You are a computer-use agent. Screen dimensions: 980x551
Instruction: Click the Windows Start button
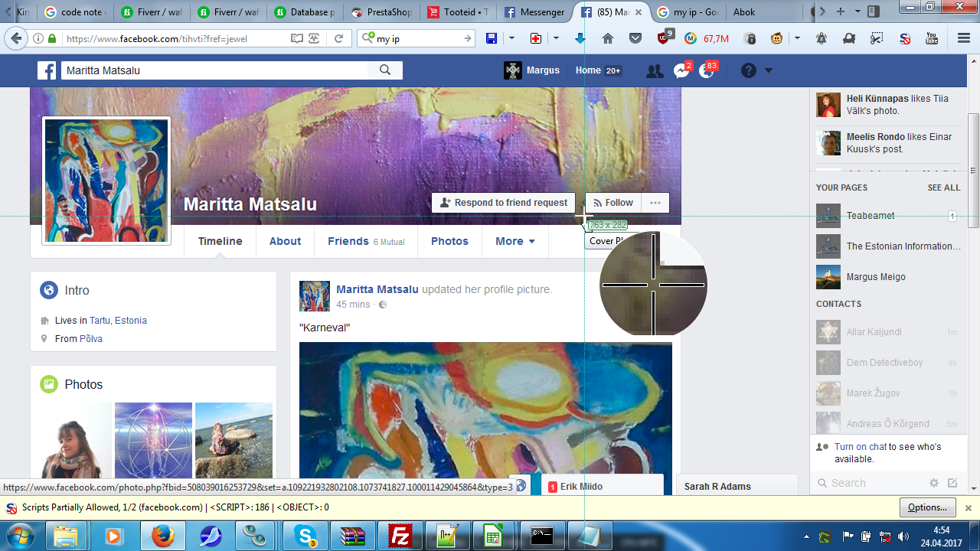tap(21, 536)
